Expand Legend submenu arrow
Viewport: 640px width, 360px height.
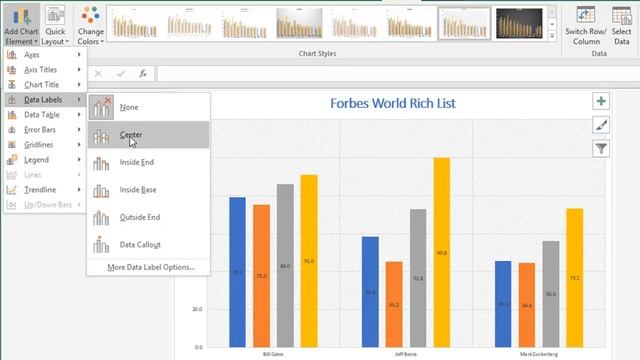click(79, 160)
